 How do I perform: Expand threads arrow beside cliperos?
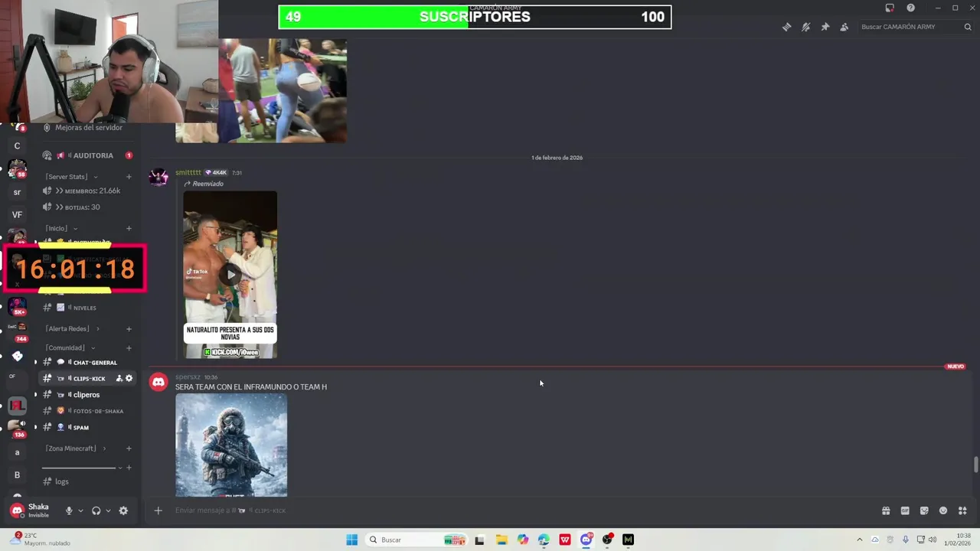click(35, 395)
